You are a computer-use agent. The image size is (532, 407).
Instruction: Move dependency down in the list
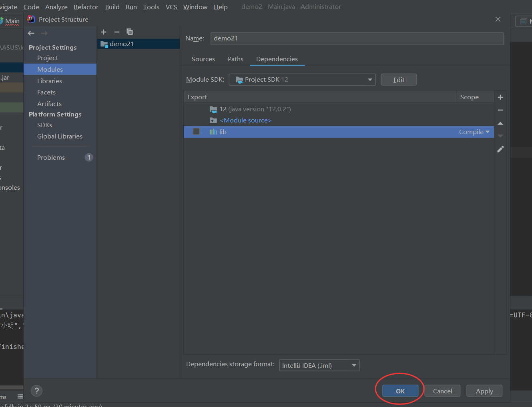(x=500, y=136)
